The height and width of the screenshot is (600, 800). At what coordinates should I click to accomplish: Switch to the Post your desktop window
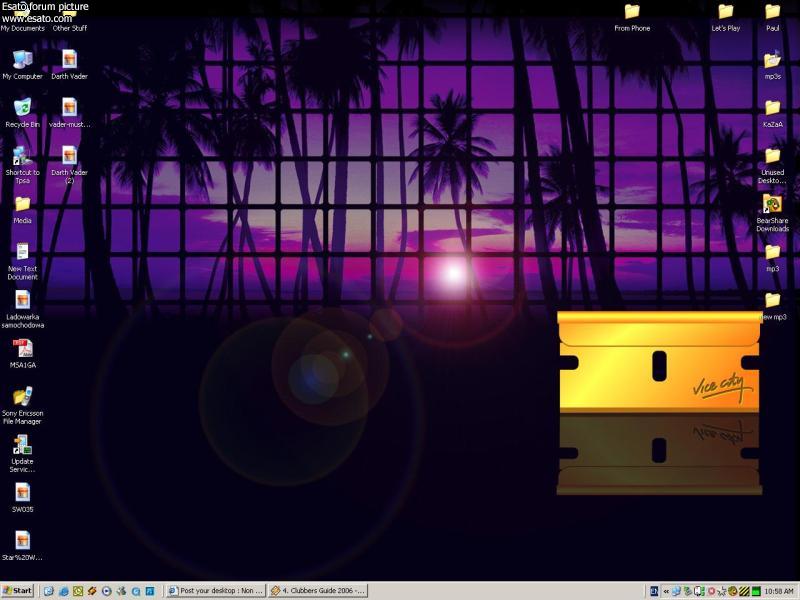click(x=216, y=591)
